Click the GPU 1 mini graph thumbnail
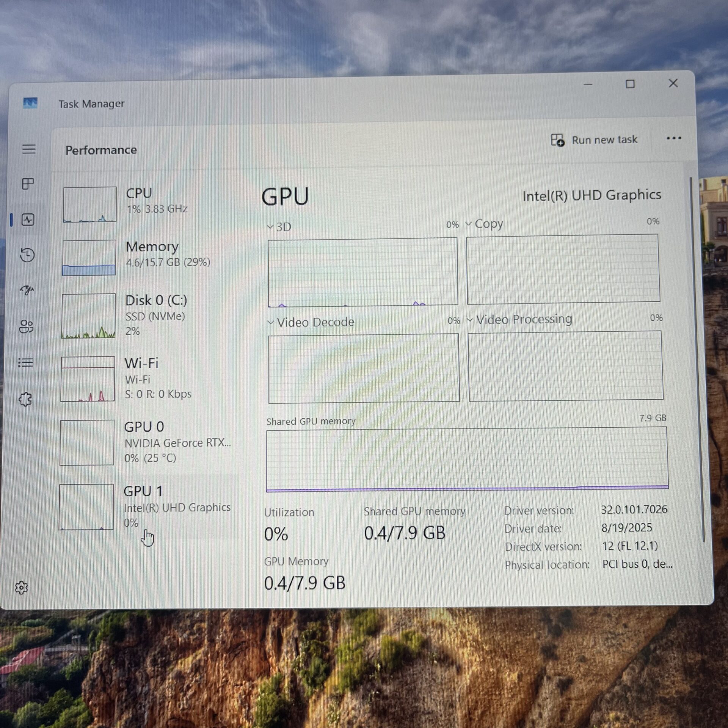This screenshot has width=728, height=728. click(x=86, y=507)
